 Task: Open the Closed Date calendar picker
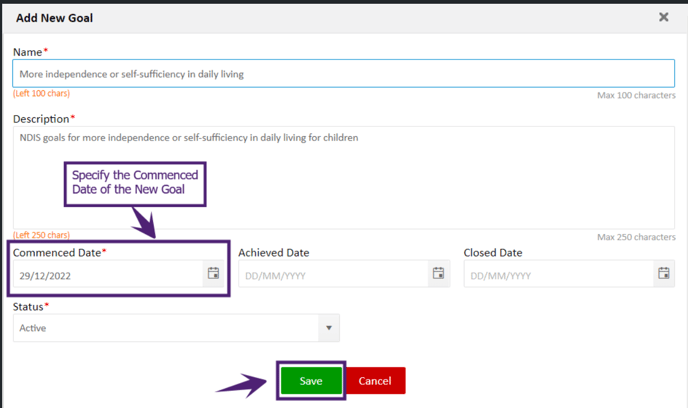[x=663, y=273]
